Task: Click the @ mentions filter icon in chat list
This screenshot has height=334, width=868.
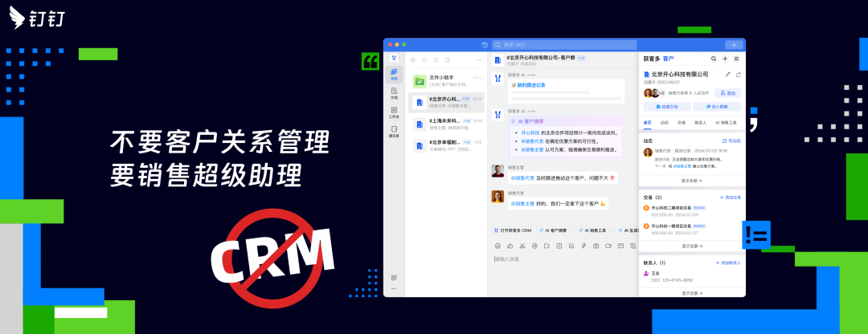Action: [413, 59]
